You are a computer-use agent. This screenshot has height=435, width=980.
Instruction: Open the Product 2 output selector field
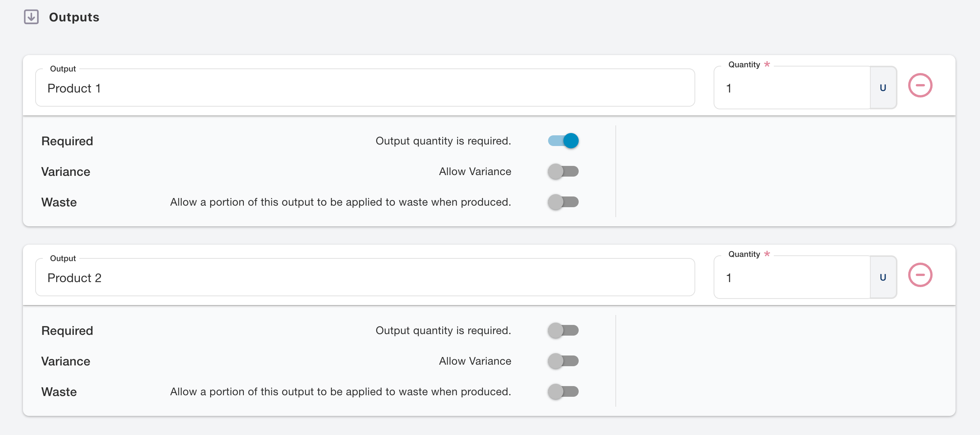(365, 278)
